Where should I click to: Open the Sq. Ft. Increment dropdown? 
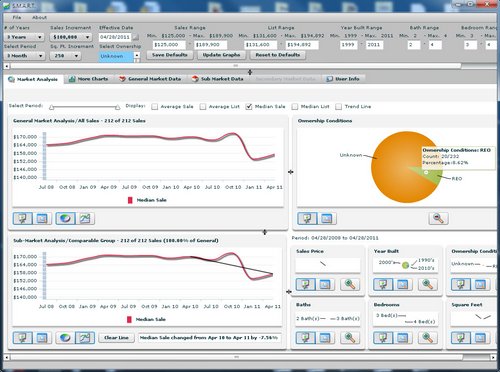click(65, 56)
